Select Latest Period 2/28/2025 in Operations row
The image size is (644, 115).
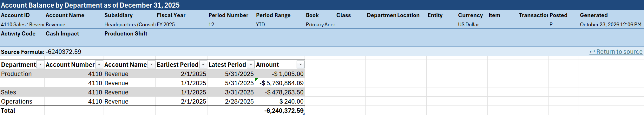point(231,101)
